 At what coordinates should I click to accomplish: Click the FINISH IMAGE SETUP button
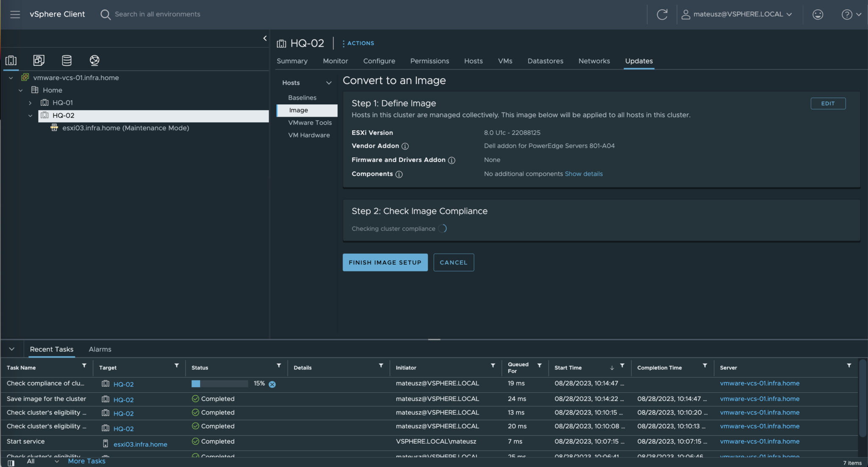click(x=384, y=262)
